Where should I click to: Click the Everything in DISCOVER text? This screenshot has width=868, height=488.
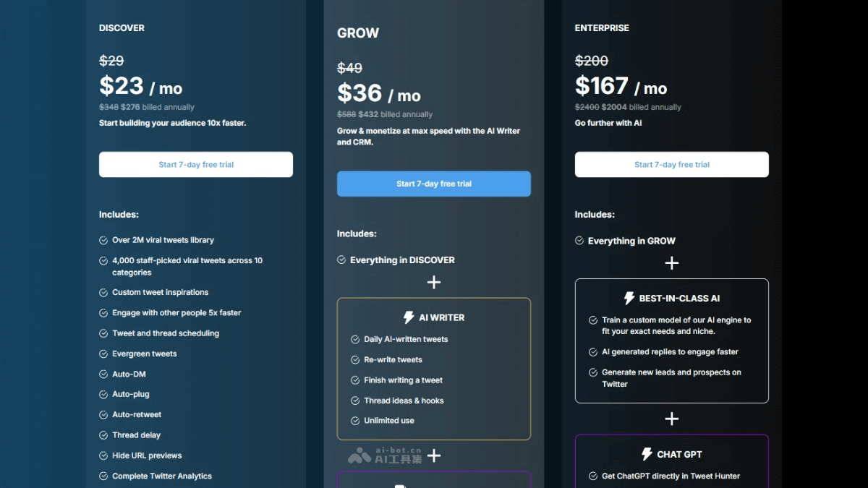402,260
